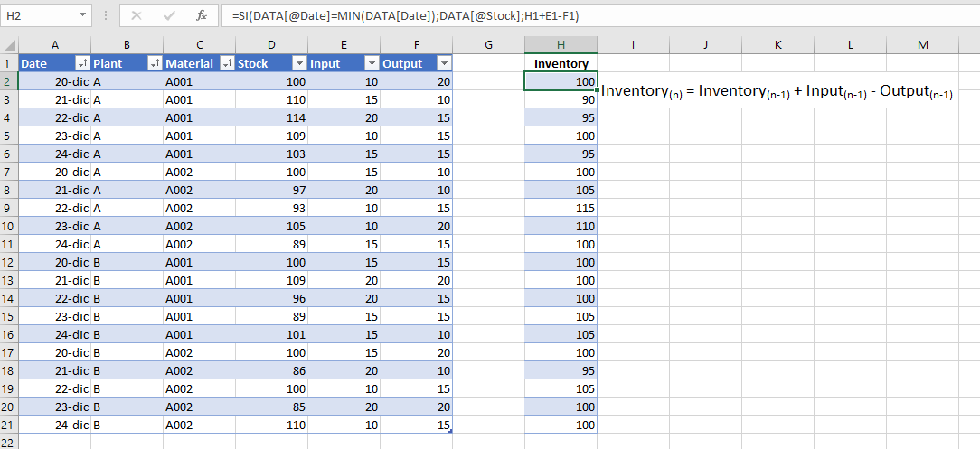Screen dimensions: 980x449
Task: Open the Input column filter dropdown
Action: pos(372,64)
